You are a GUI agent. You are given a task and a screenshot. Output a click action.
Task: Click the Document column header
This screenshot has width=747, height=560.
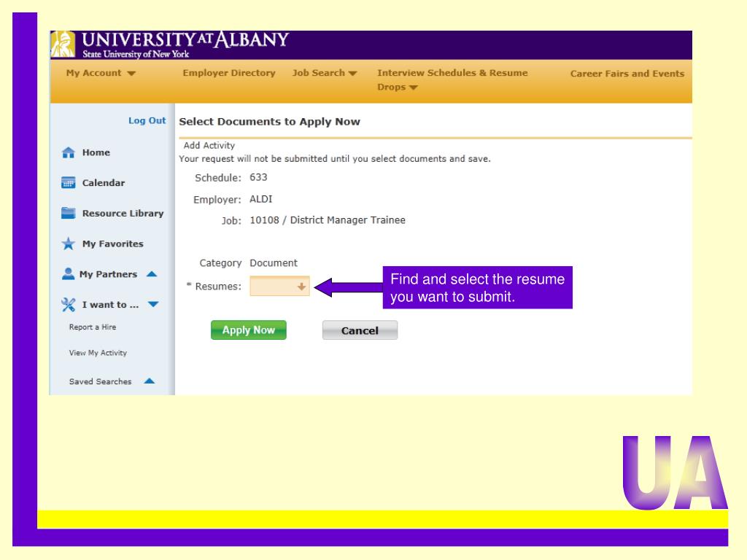coord(274,262)
